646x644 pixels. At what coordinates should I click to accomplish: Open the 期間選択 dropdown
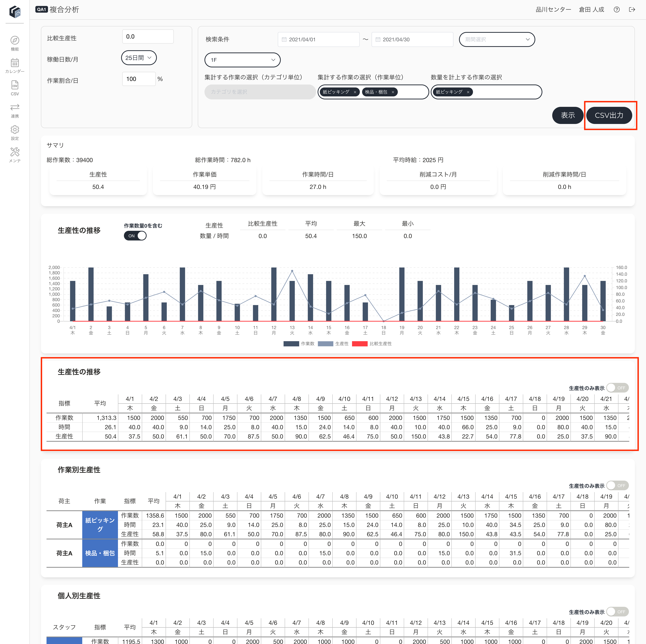497,39
